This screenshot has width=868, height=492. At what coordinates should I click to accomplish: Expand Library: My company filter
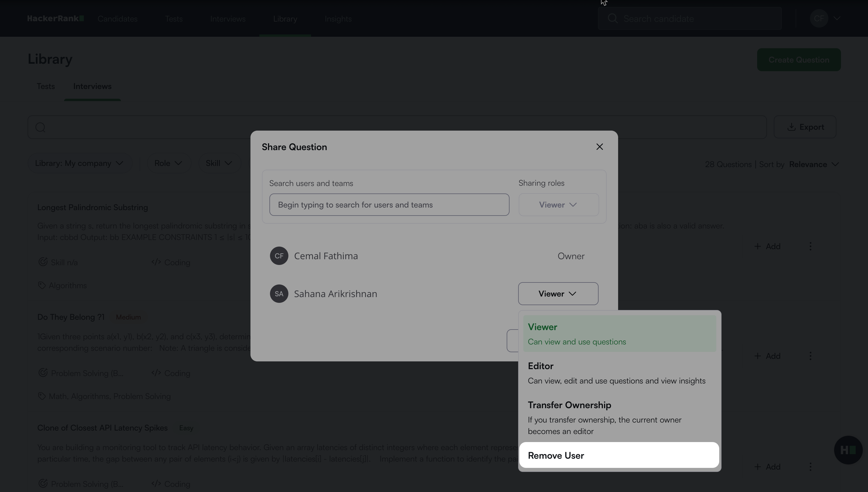[79, 163]
